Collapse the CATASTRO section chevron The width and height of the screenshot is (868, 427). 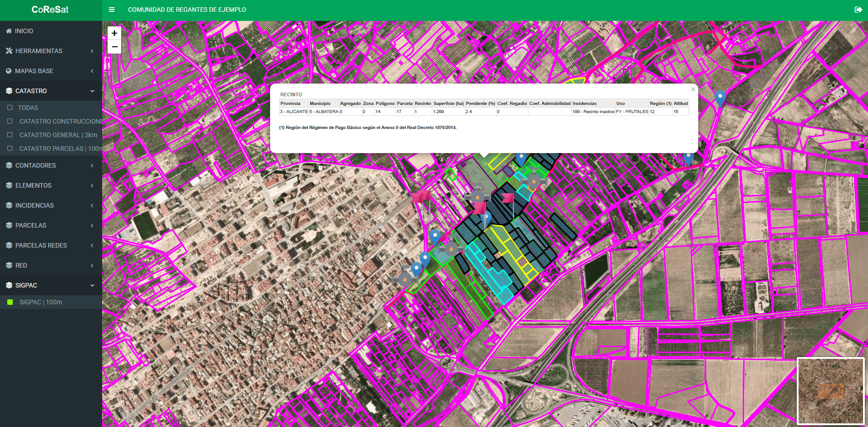92,91
